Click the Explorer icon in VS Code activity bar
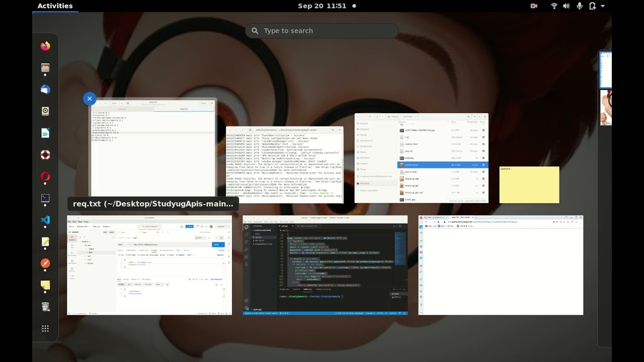Screen dimensions: 644x362 click(x=247, y=227)
